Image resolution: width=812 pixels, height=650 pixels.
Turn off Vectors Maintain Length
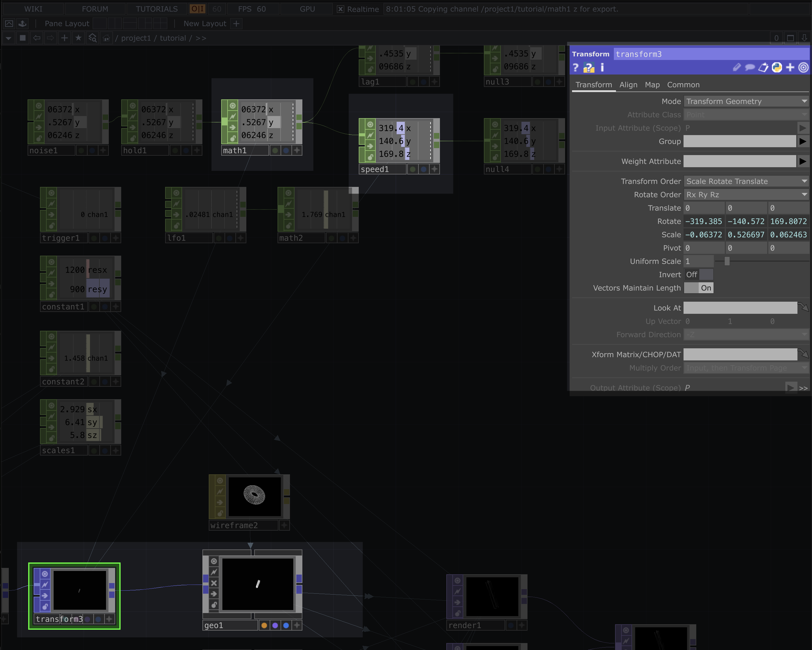698,288
